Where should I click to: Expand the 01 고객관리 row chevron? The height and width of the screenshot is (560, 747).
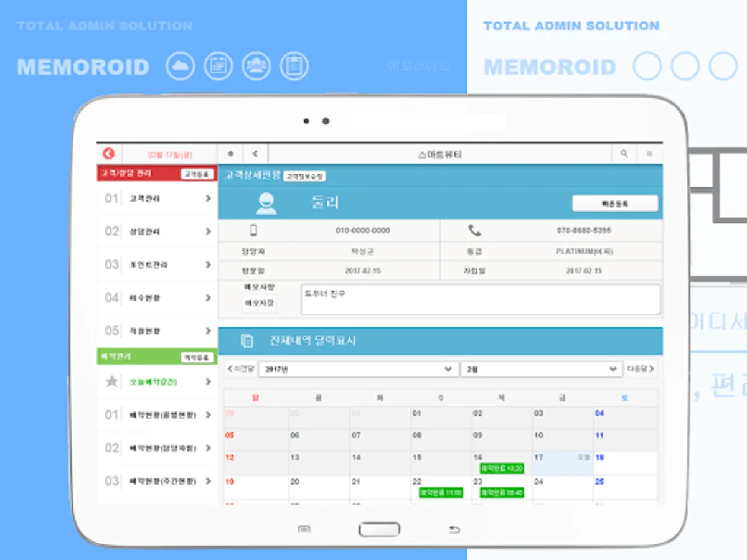pyautogui.click(x=209, y=198)
